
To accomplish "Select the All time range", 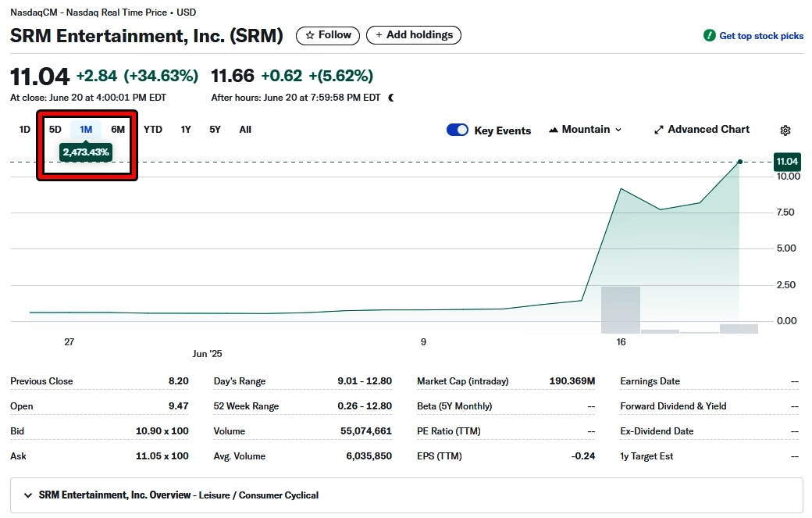I will 245,130.
